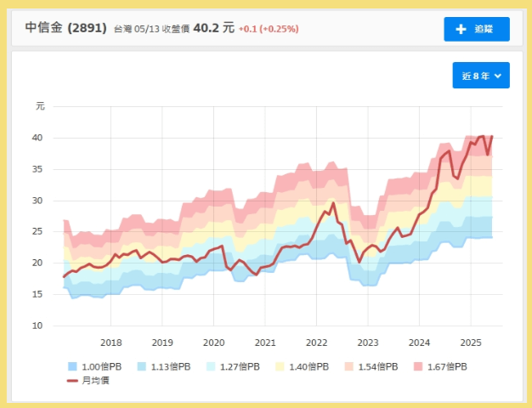Click the 30 y-axis value
The image size is (532, 408).
(37, 201)
